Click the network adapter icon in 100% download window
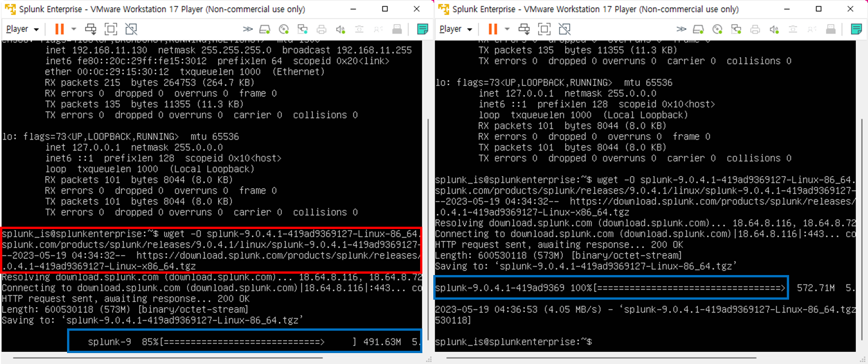This screenshot has width=868, height=364. (x=736, y=30)
